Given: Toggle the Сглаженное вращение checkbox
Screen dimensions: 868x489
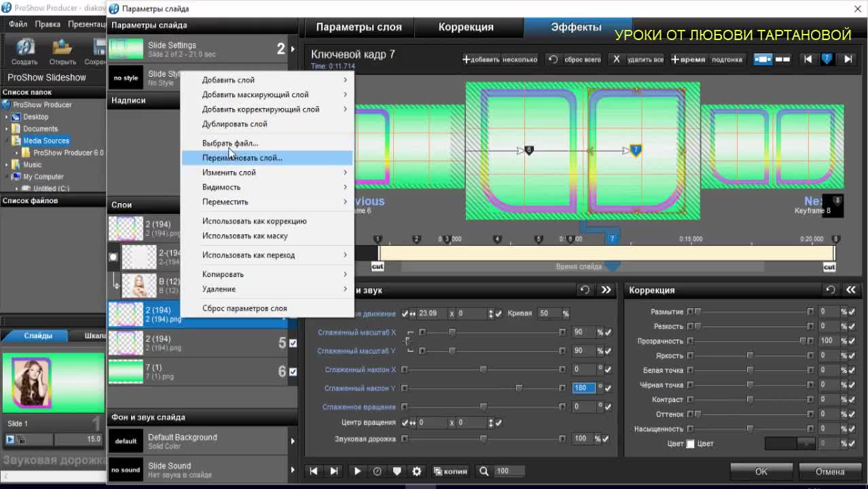Looking at the screenshot, I should [x=608, y=407].
